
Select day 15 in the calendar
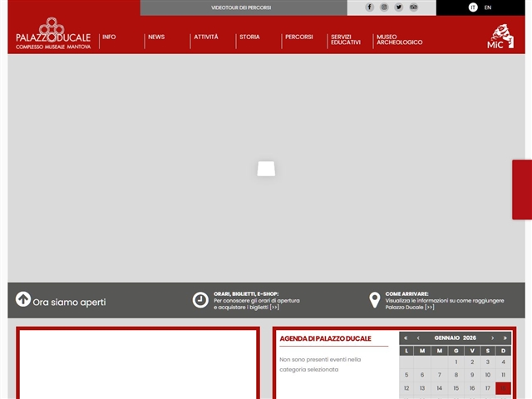click(456, 388)
